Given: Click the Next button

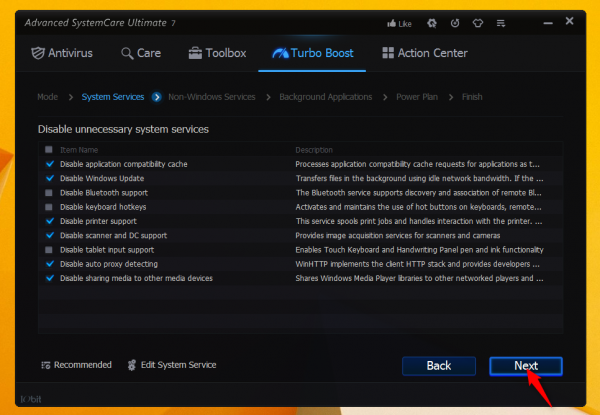Looking at the screenshot, I should click(x=526, y=366).
